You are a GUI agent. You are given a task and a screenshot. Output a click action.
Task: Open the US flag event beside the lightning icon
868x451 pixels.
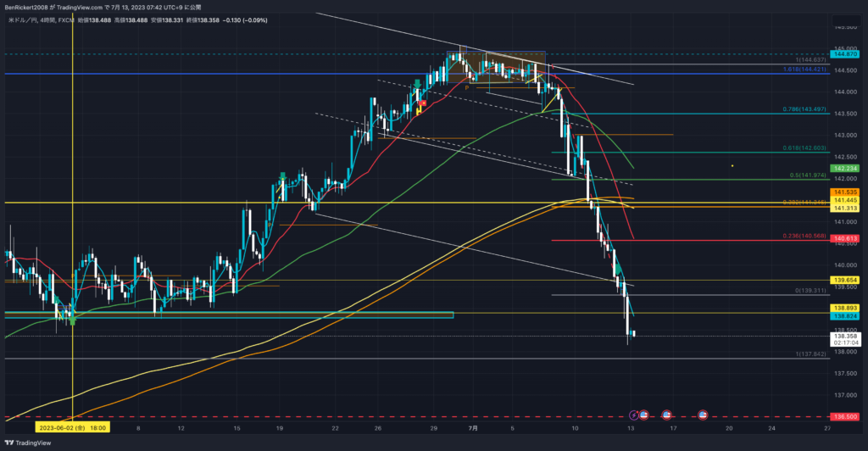point(644,415)
